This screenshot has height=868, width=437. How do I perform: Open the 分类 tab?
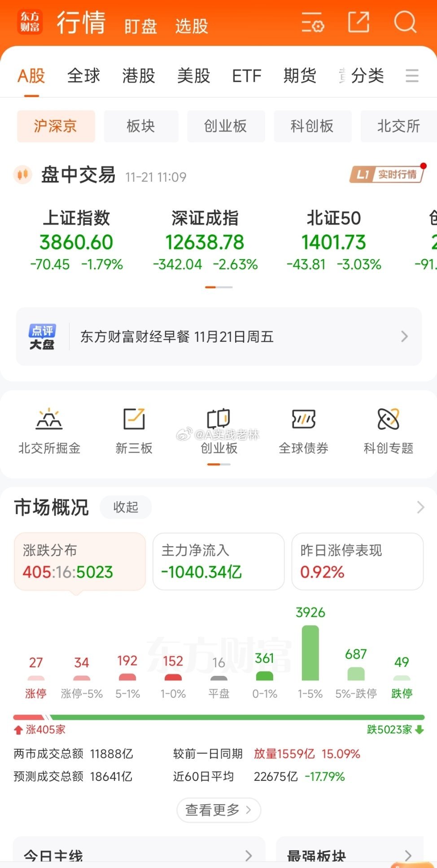(367, 75)
